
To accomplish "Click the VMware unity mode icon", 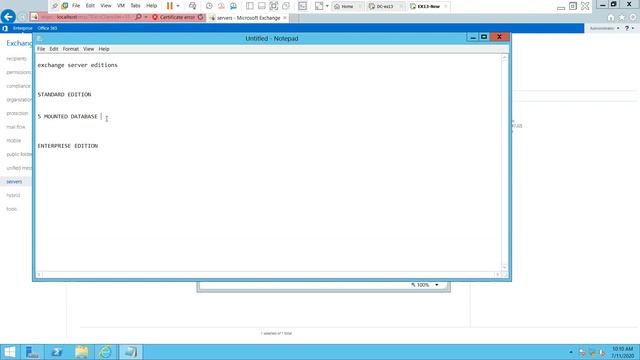I will [x=286, y=6].
